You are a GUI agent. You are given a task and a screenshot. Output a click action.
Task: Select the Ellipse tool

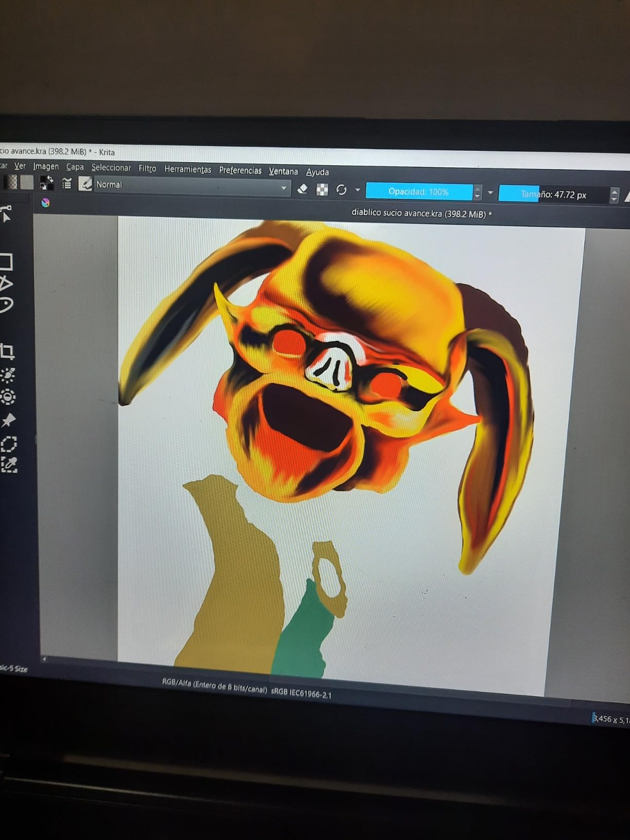6,305
